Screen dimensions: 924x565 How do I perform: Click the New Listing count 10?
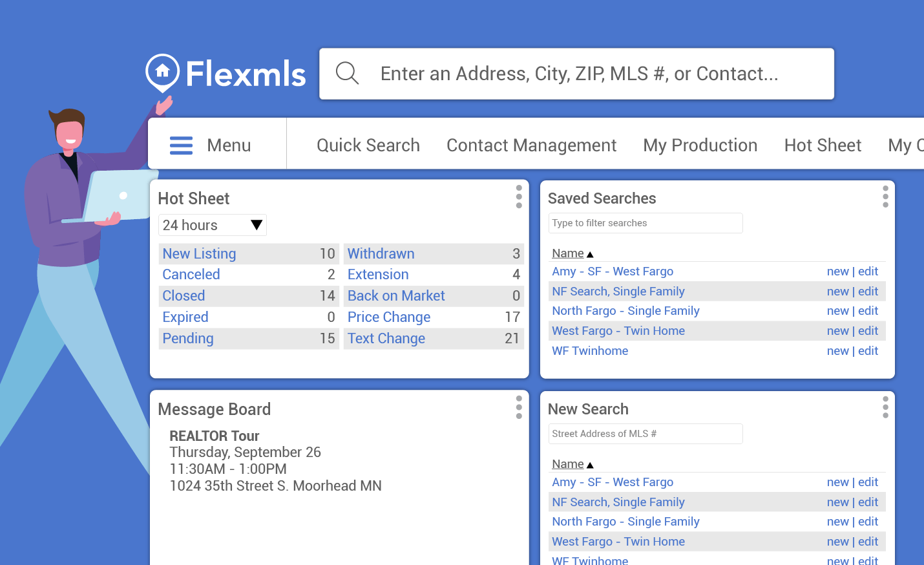pyautogui.click(x=328, y=253)
